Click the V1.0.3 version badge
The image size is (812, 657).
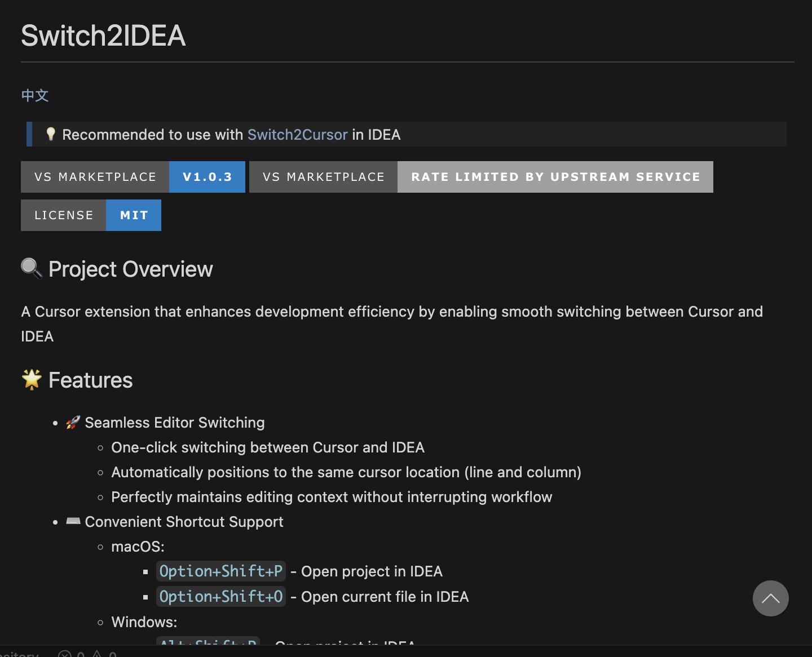pyautogui.click(x=207, y=176)
